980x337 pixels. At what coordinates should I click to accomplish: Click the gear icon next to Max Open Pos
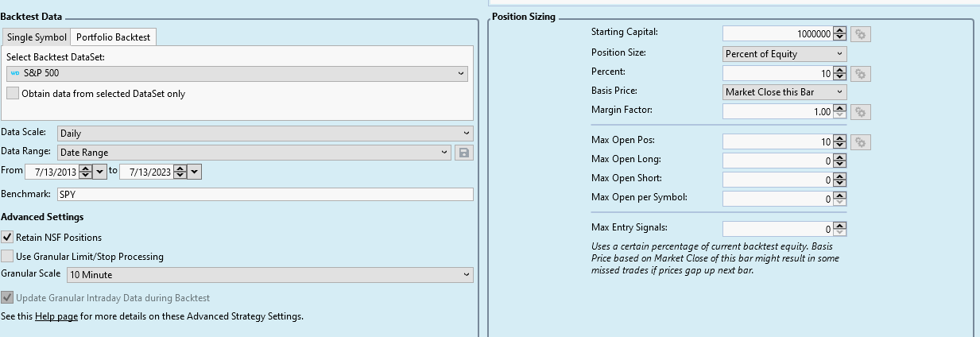click(x=861, y=142)
